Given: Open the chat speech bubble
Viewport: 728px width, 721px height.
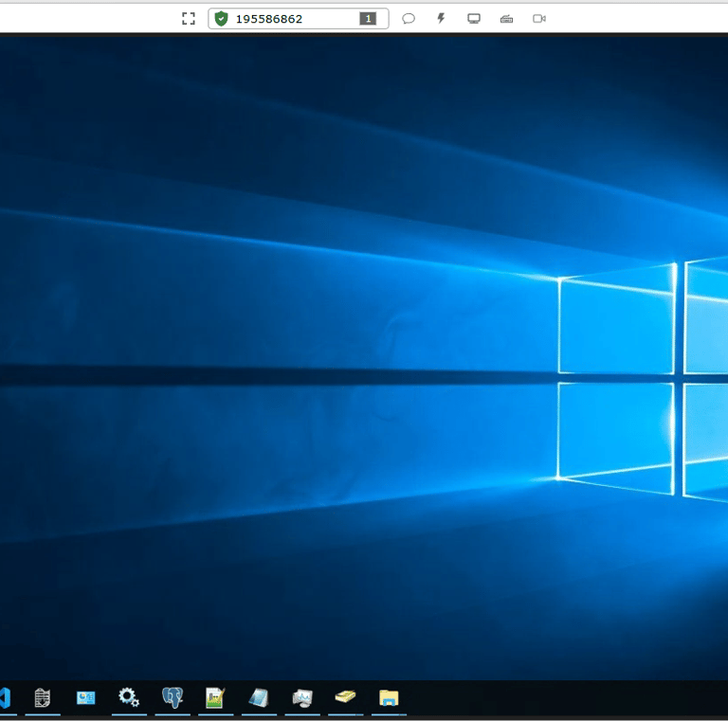Looking at the screenshot, I should tap(409, 19).
